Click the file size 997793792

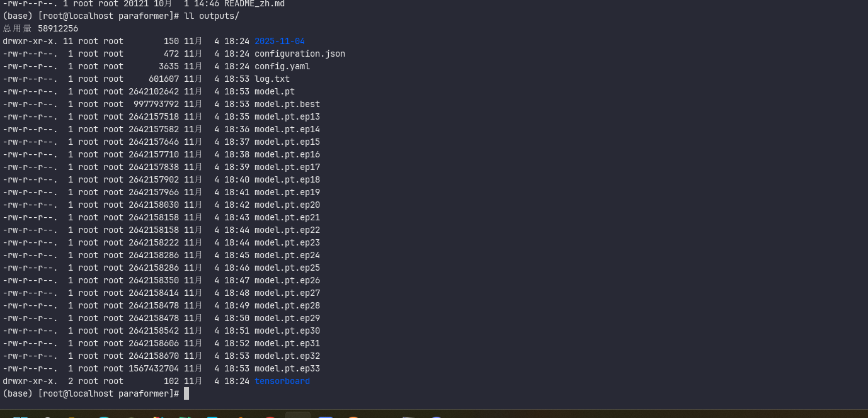[156, 104]
